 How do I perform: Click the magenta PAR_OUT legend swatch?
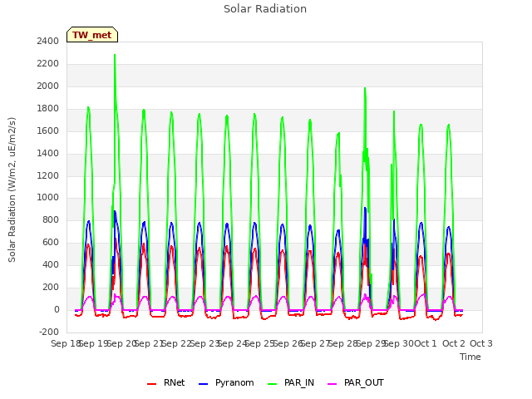332,384
